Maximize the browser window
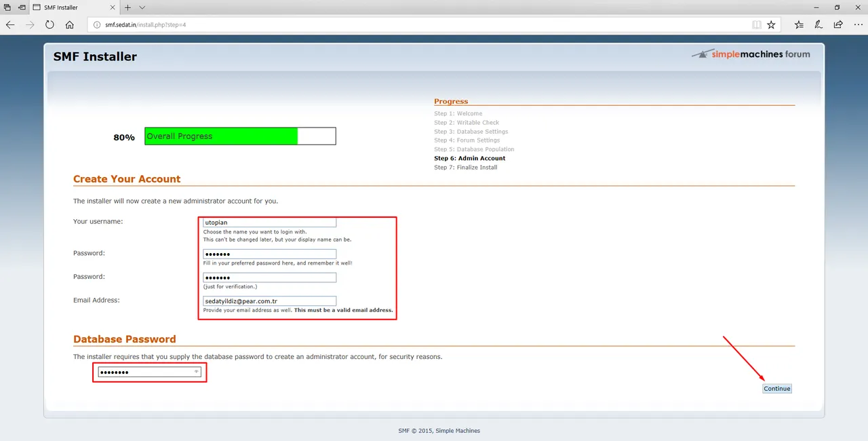The width and height of the screenshot is (868, 441). coord(837,7)
